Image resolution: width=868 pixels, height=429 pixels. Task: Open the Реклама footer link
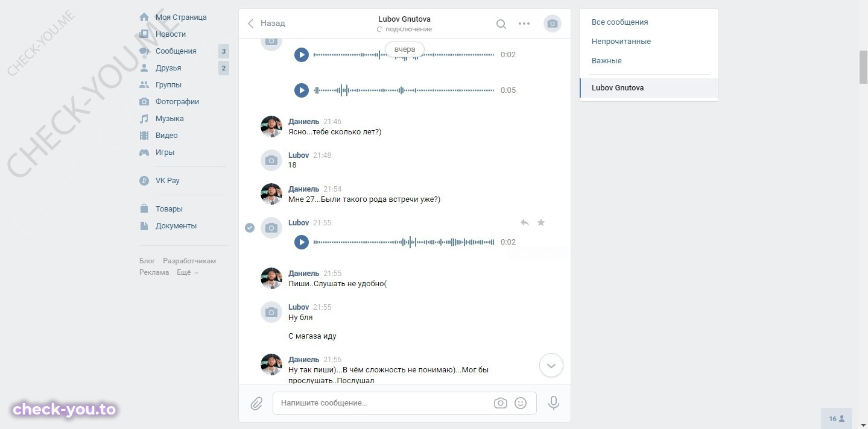click(154, 272)
